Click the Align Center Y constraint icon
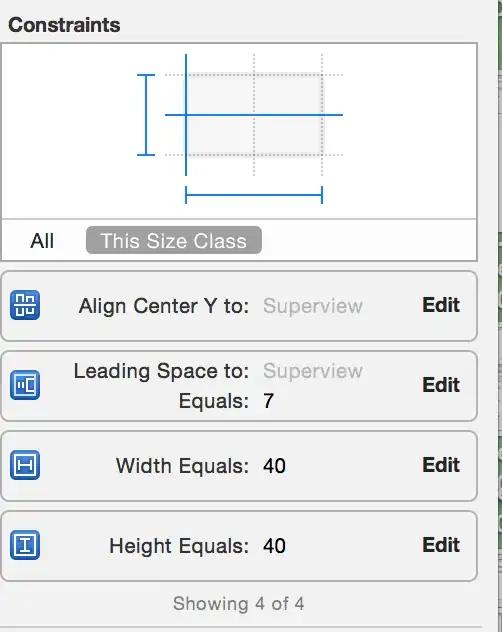The height and width of the screenshot is (632, 502). pyautogui.click(x=25, y=305)
